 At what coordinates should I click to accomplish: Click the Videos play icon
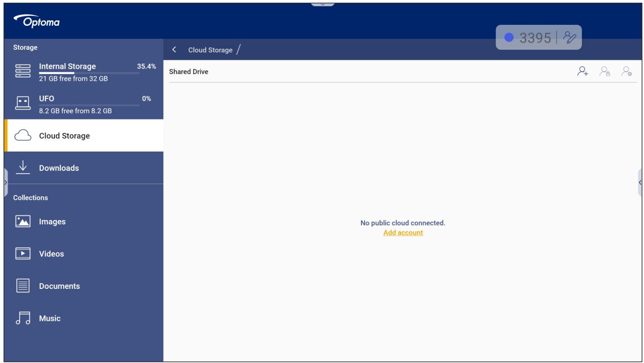pyautogui.click(x=22, y=254)
